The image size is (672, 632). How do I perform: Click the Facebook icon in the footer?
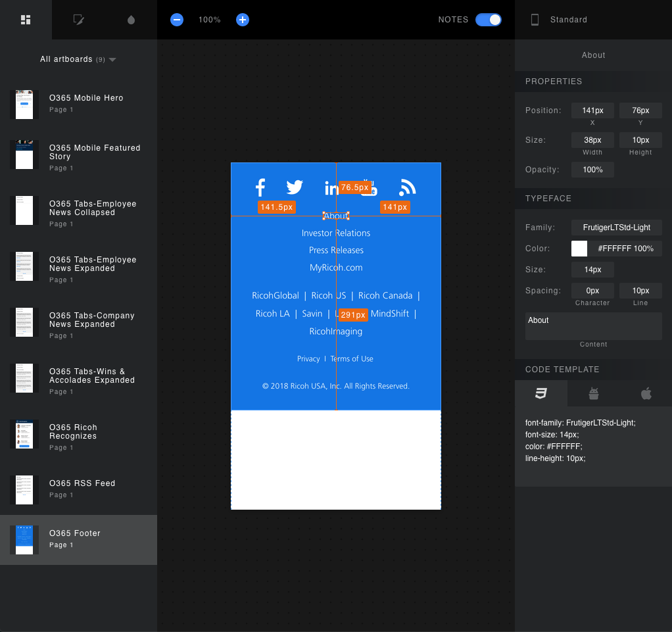pyautogui.click(x=260, y=187)
